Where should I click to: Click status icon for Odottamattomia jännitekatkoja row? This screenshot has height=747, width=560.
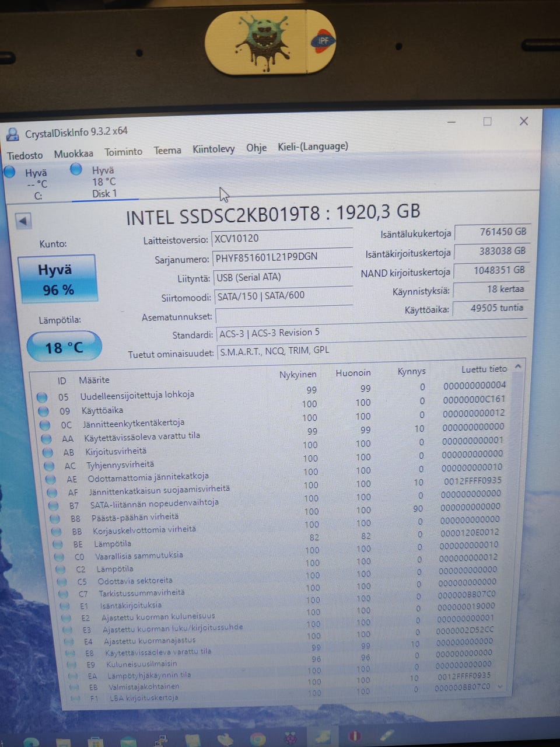coord(51,479)
